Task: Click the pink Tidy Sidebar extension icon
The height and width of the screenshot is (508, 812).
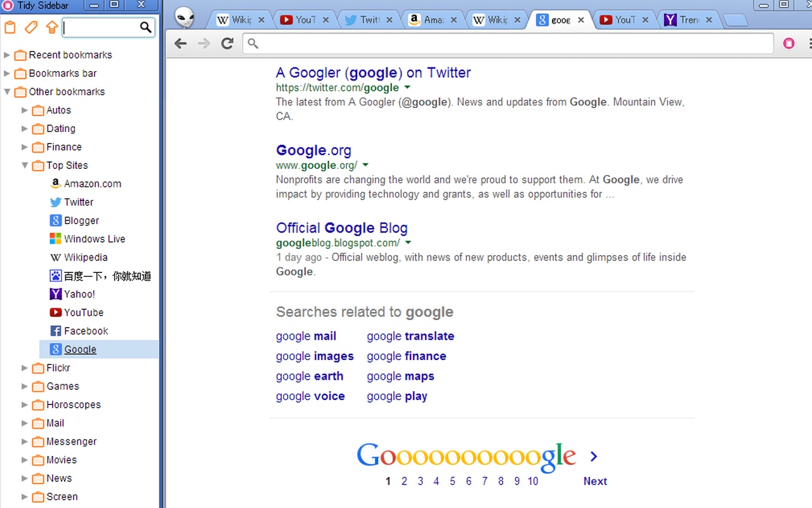Action: click(x=789, y=43)
